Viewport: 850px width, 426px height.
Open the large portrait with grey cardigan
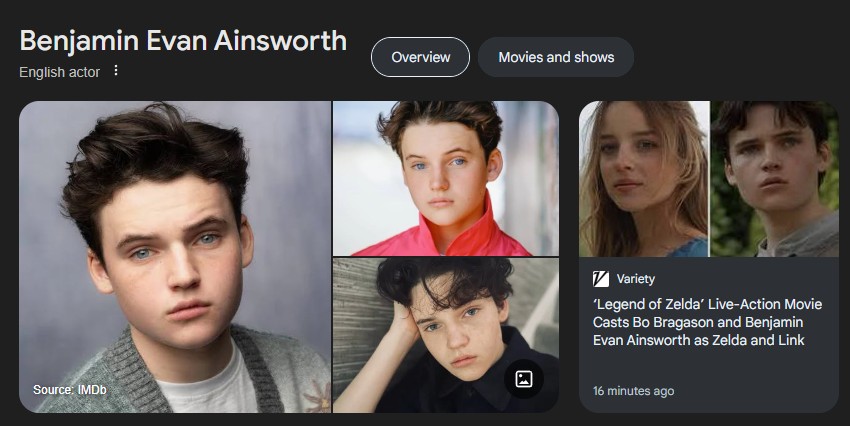(x=175, y=256)
